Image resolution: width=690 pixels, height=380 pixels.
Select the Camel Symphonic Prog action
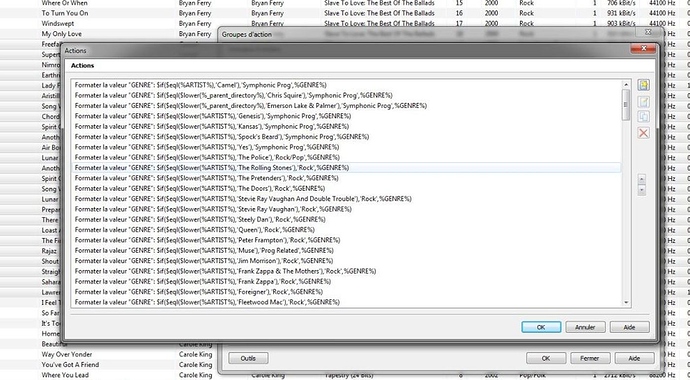pos(346,85)
